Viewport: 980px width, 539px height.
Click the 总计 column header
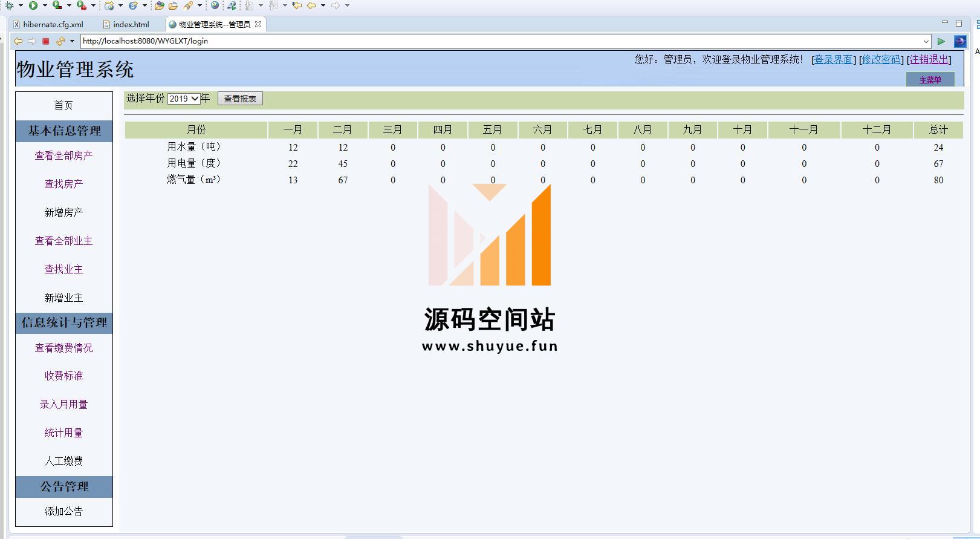click(938, 129)
